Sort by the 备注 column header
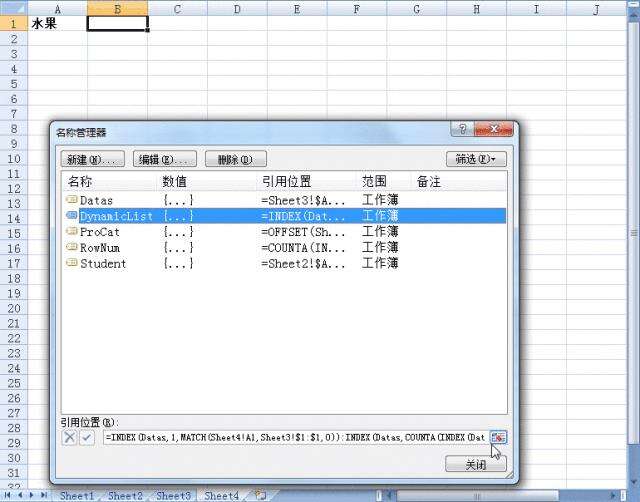The height and width of the screenshot is (502, 640). pyautogui.click(x=459, y=181)
